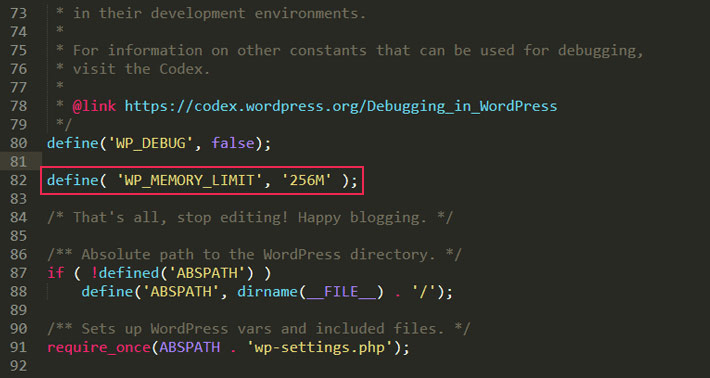Click line number 73 in gutter

pos(19,13)
